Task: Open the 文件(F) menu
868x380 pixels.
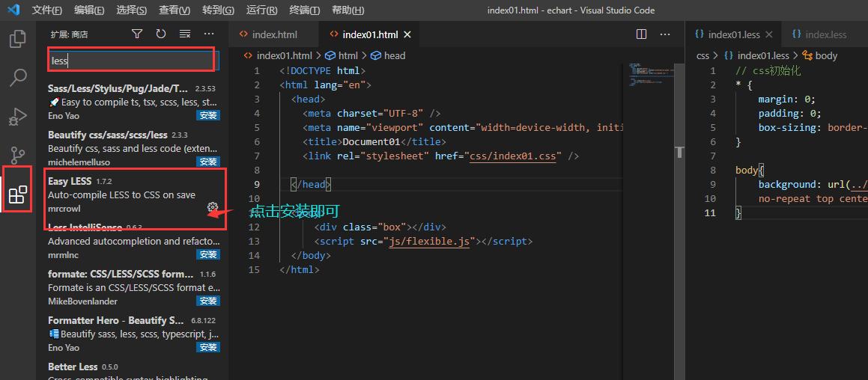Action: pyautogui.click(x=47, y=10)
